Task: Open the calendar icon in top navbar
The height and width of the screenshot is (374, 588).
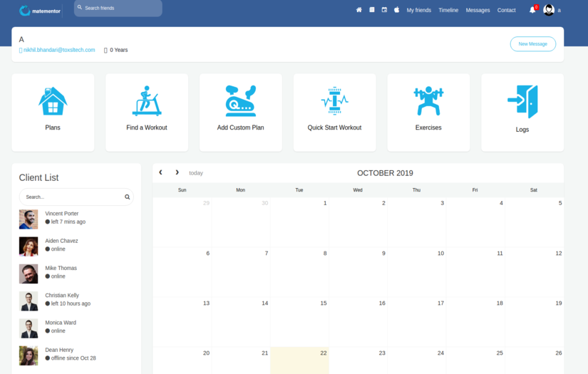Action: pyautogui.click(x=384, y=10)
